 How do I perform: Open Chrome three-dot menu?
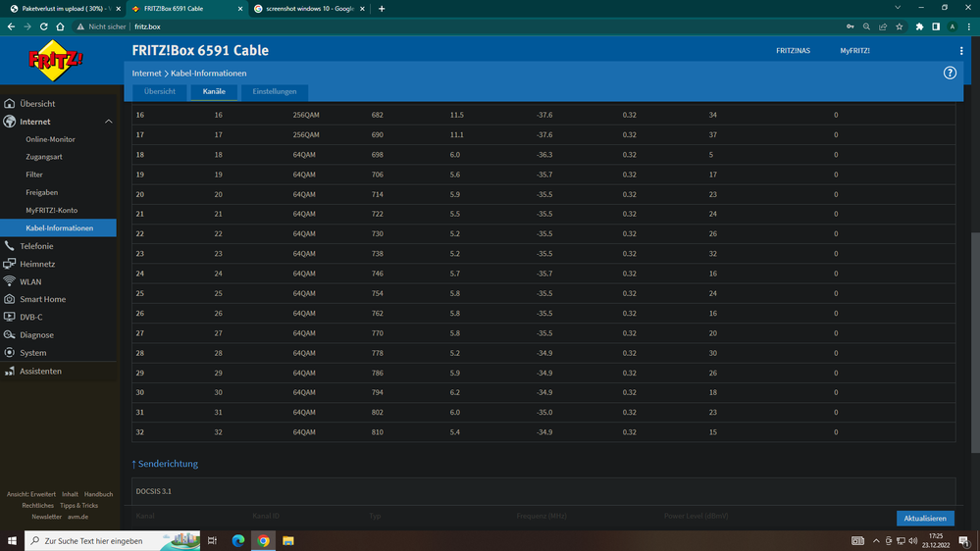tap(969, 26)
